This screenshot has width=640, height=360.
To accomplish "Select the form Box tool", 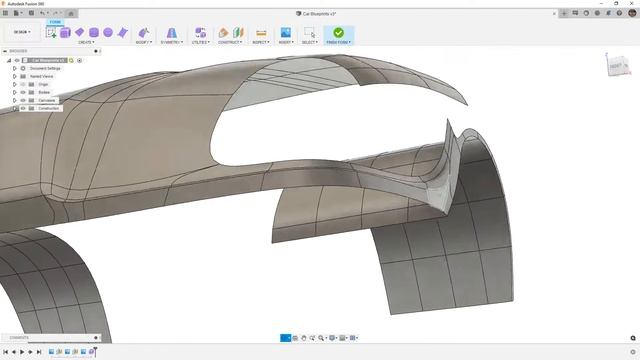I will click(x=65, y=33).
